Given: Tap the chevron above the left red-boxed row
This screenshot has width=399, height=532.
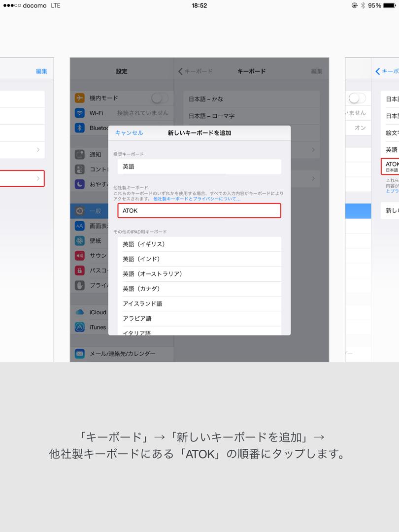Looking at the screenshot, I should (x=38, y=150).
